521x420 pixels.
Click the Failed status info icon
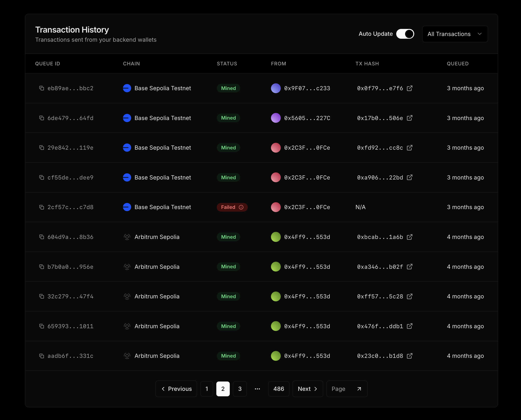coord(241,207)
